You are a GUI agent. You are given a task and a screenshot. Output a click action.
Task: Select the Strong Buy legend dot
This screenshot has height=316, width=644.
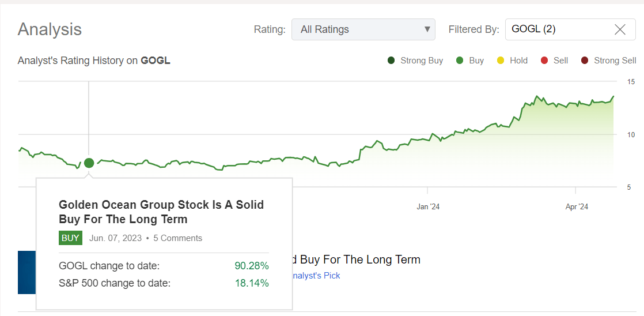391,61
